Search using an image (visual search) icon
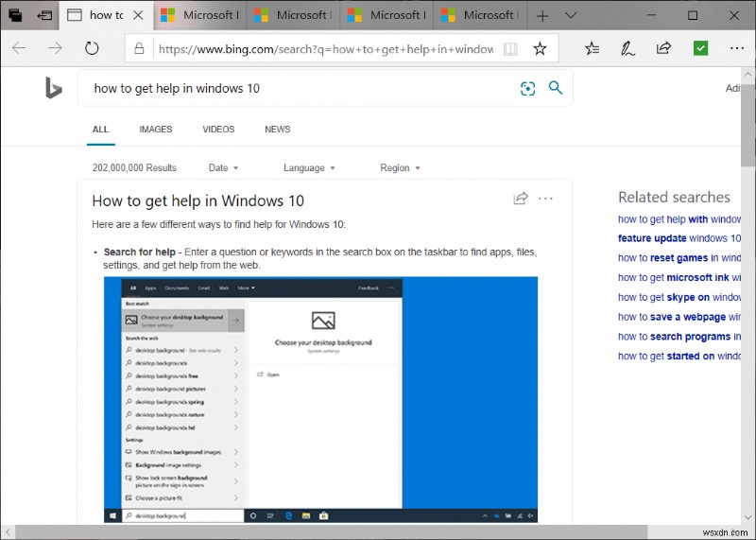The width and height of the screenshot is (756, 540). click(x=528, y=88)
